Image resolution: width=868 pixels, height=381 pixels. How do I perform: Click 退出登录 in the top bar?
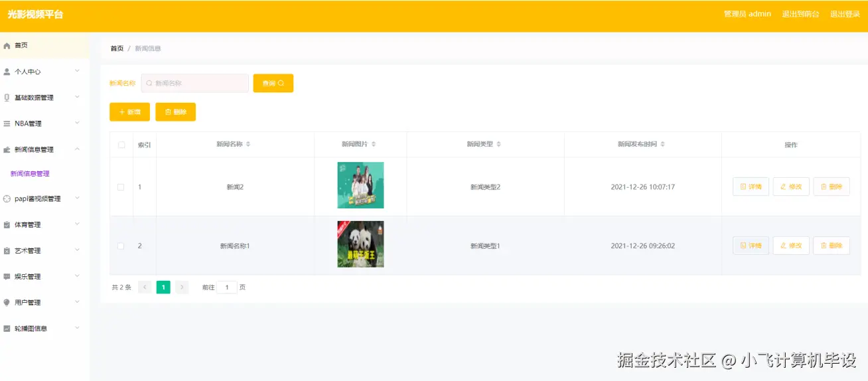click(x=845, y=14)
